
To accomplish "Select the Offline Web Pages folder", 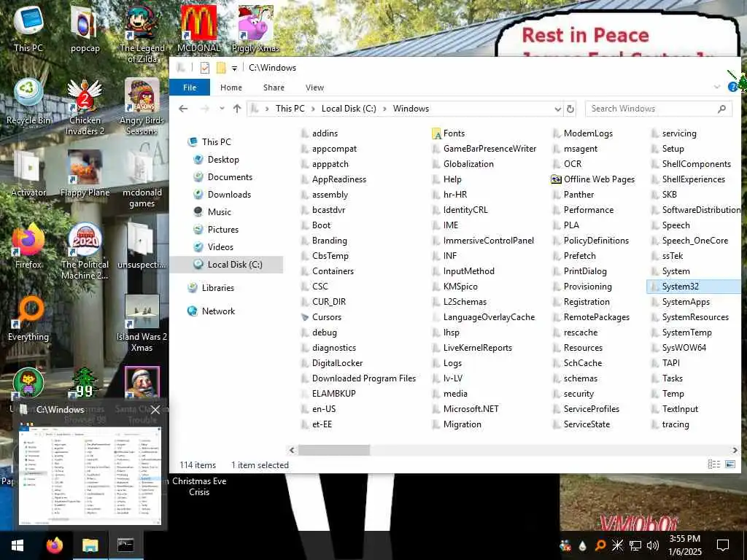I will 593,179.
